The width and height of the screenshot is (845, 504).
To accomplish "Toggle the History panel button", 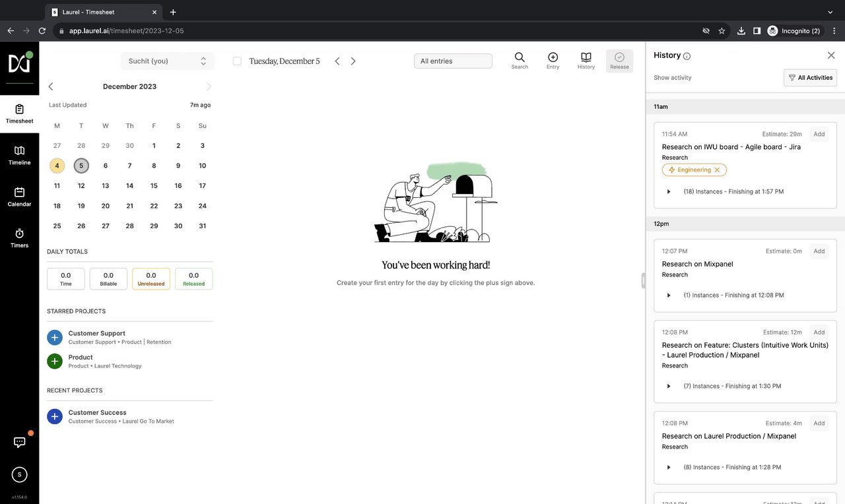I will pyautogui.click(x=586, y=61).
